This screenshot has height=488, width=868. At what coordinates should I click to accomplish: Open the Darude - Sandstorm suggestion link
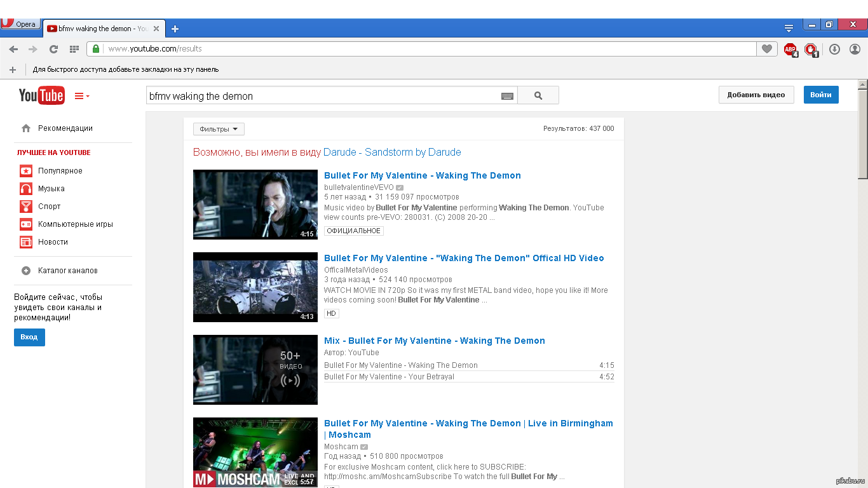point(392,152)
